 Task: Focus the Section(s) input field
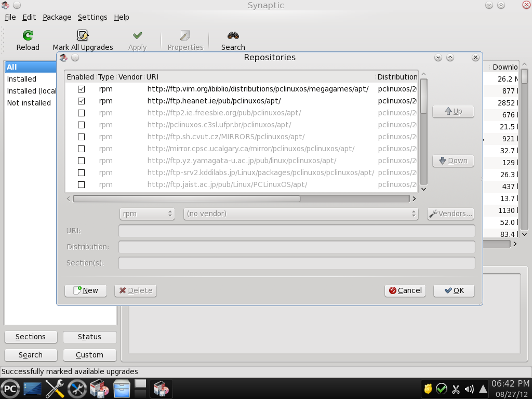(x=297, y=263)
